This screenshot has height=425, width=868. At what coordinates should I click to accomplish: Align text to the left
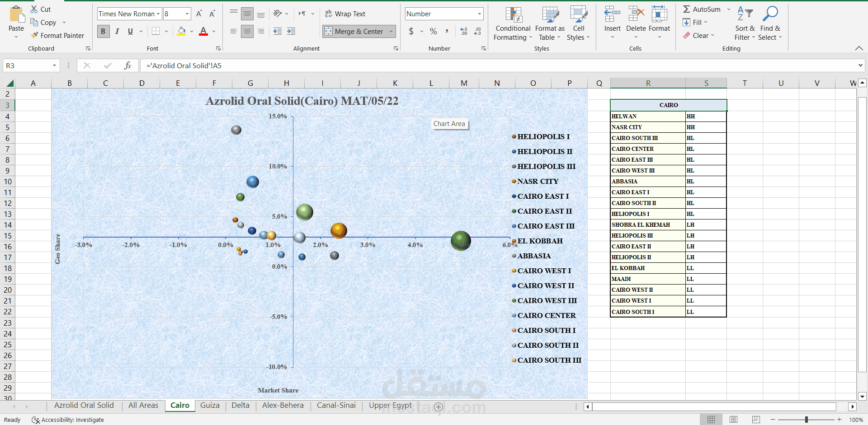[x=233, y=31]
